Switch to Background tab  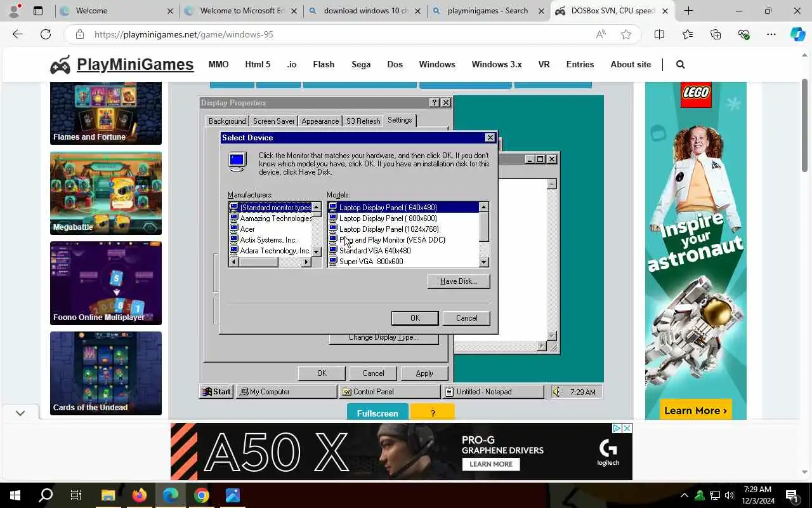coord(227,121)
